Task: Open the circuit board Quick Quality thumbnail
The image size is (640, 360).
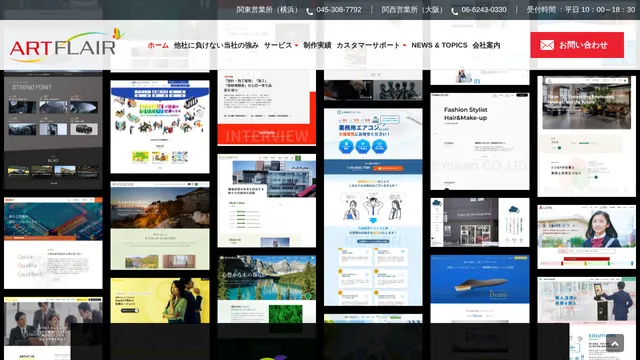Action: pos(53,243)
